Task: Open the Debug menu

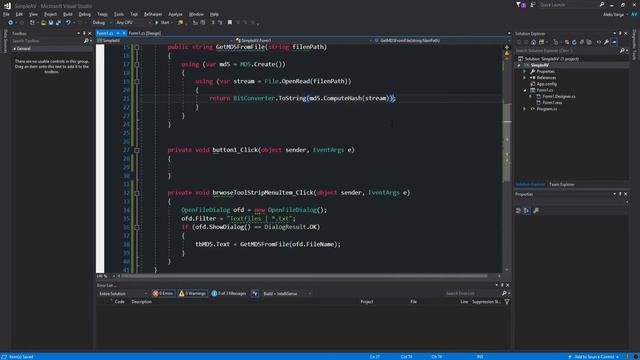Action: click(85, 14)
